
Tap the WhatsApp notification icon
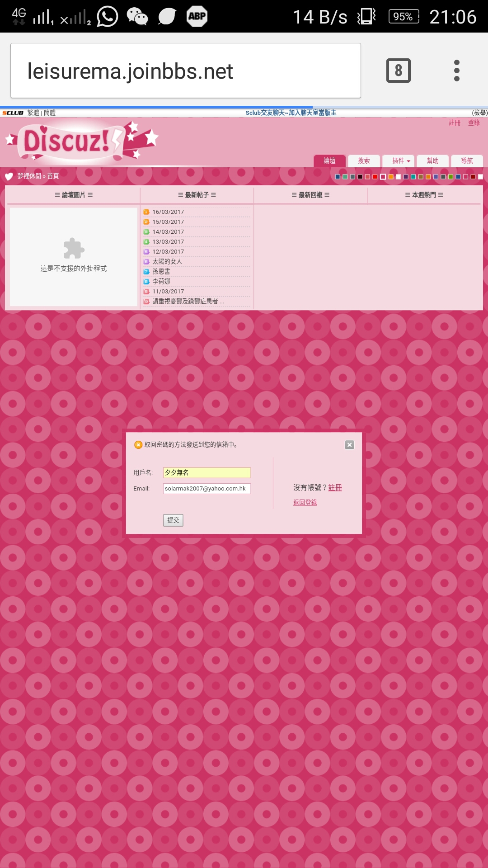click(107, 16)
